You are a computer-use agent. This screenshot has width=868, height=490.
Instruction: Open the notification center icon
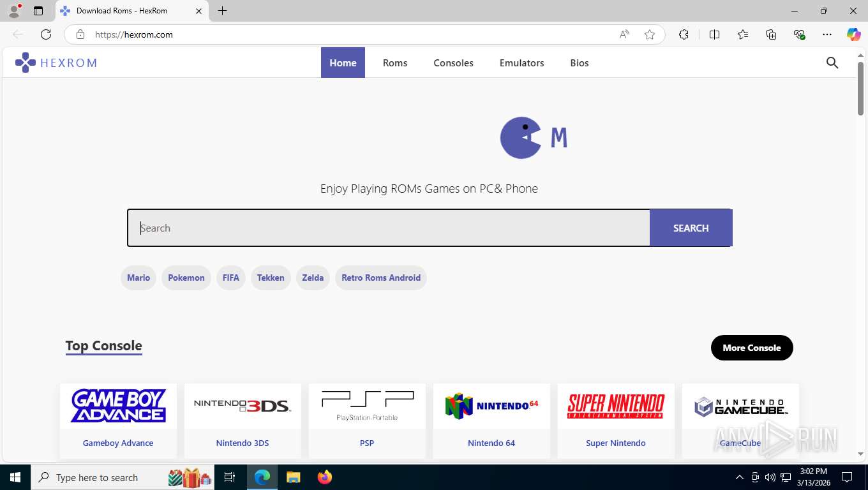(x=847, y=477)
